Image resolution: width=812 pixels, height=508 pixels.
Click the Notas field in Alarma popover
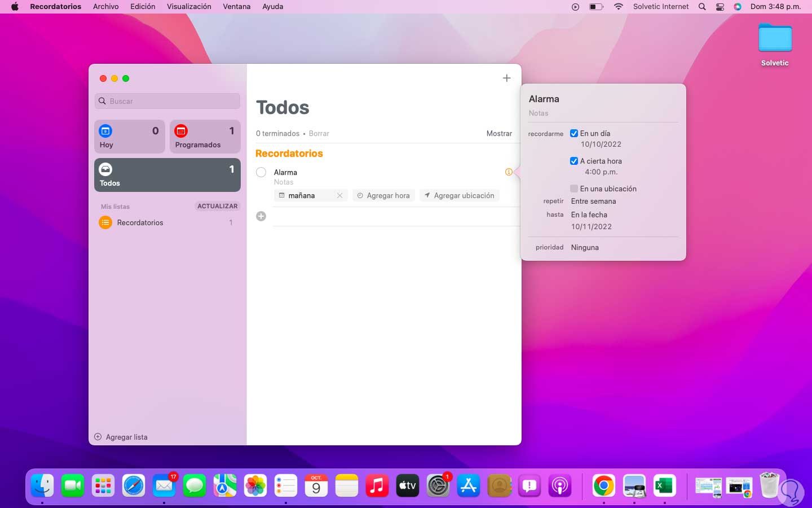[x=539, y=113]
